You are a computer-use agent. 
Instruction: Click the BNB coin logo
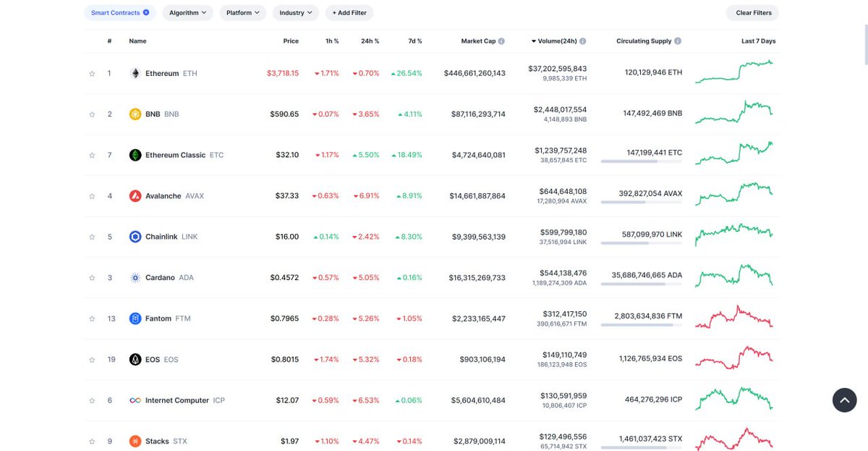135,114
